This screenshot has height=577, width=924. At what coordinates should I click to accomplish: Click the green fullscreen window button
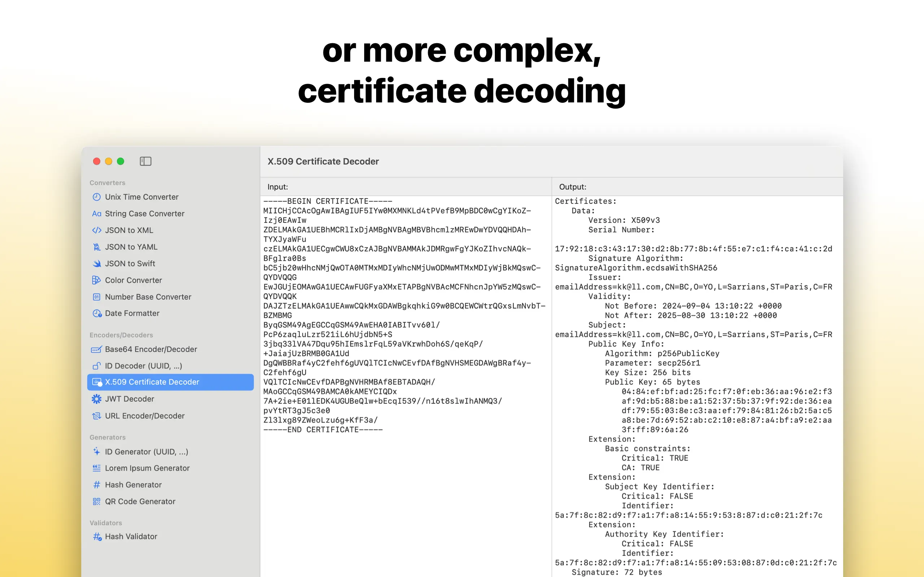121,162
